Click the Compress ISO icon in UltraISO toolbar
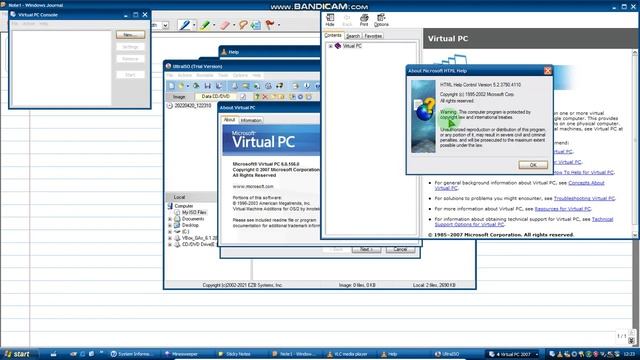Viewport: 640px width, 360px height. pos(245,86)
